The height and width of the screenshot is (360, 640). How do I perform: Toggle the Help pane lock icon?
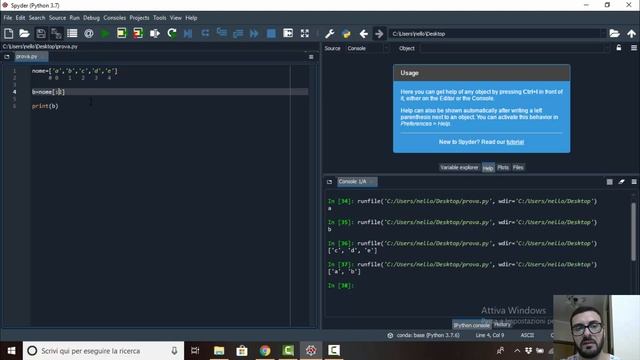point(619,48)
